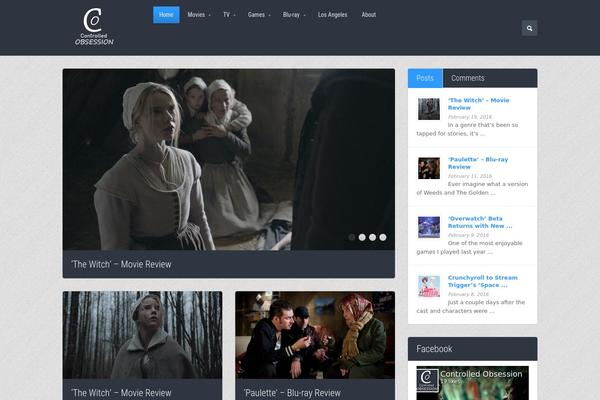Viewport: 600px width, 400px height.
Task: Select the fourth slider dot
Action: click(x=383, y=237)
